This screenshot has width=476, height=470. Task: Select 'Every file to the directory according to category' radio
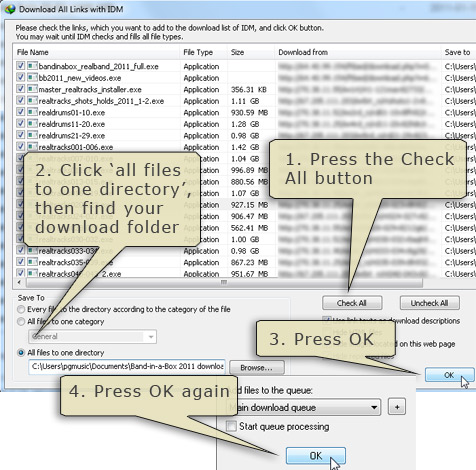(21, 309)
